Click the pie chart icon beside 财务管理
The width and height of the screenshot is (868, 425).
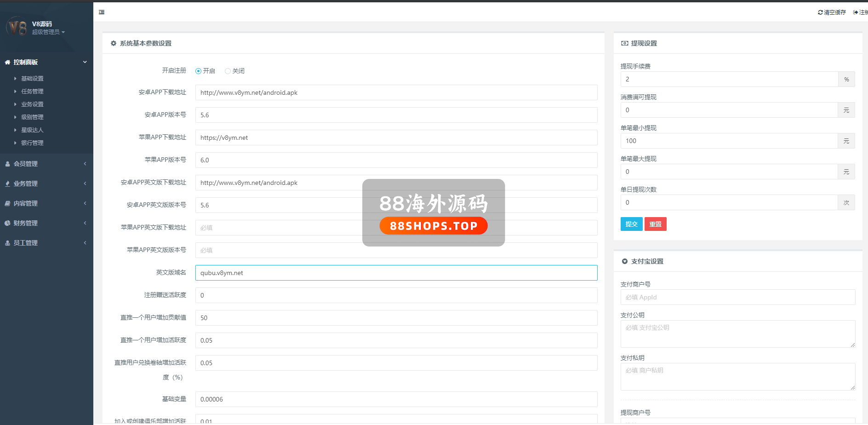7,223
